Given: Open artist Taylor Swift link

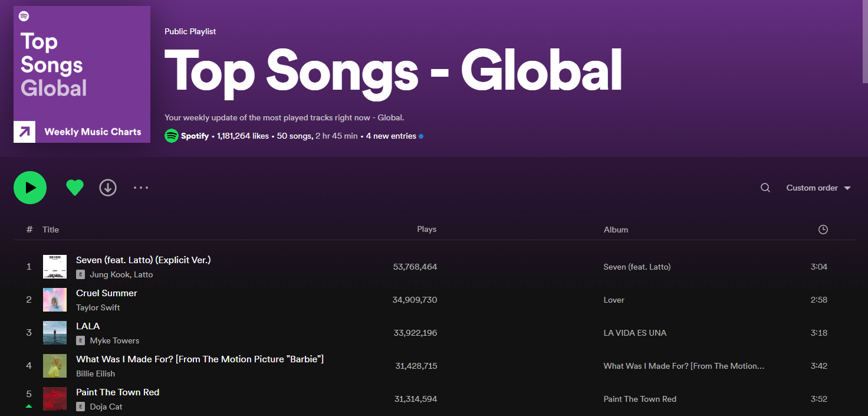Looking at the screenshot, I should point(98,307).
